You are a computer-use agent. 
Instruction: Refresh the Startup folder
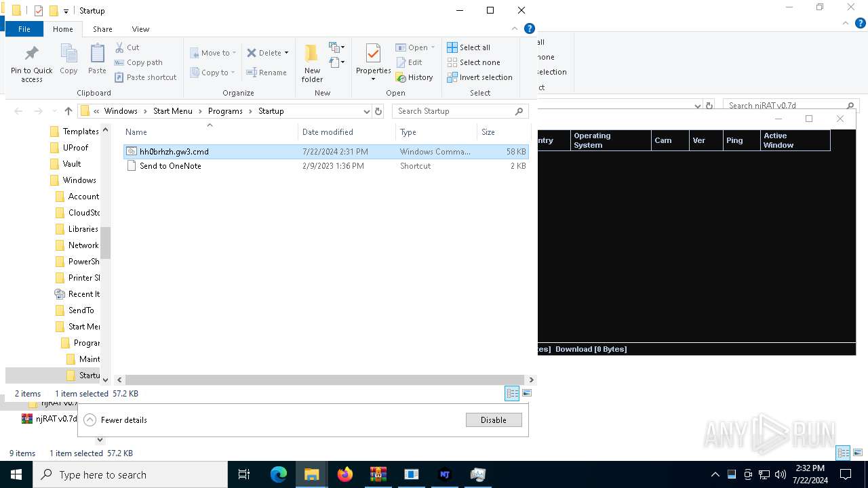pyautogui.click(x=378, y=111)
